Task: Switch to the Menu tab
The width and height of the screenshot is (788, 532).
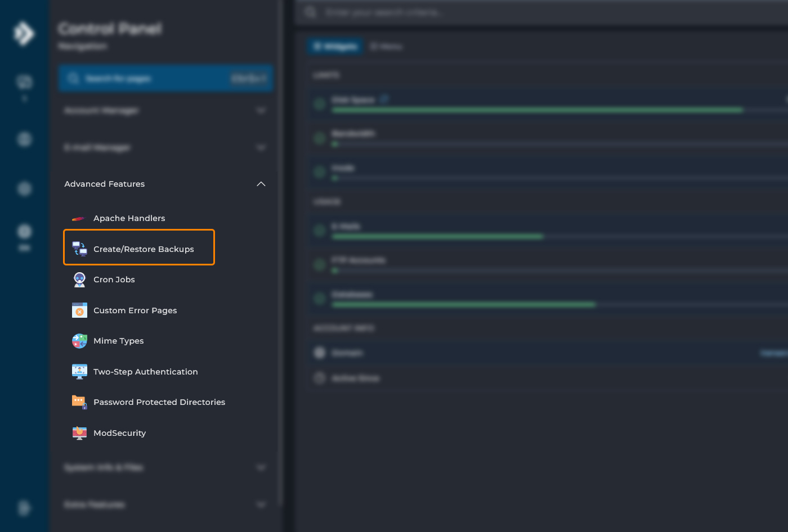Action: [386, 47]
